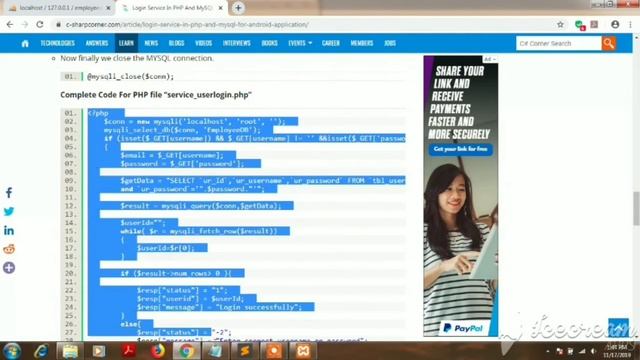Image resolution: width=640 pixels, height=360 pixels.
Task: Open Books section
Action: pyautogui.click(x=269, y=43)
